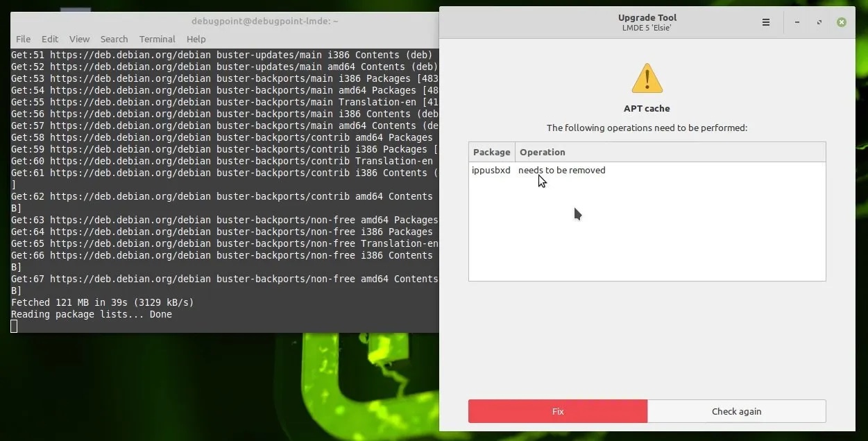Click the Upgrade Tool title bar text
This screenshot has height=441, width=868.
pos(647,18)
